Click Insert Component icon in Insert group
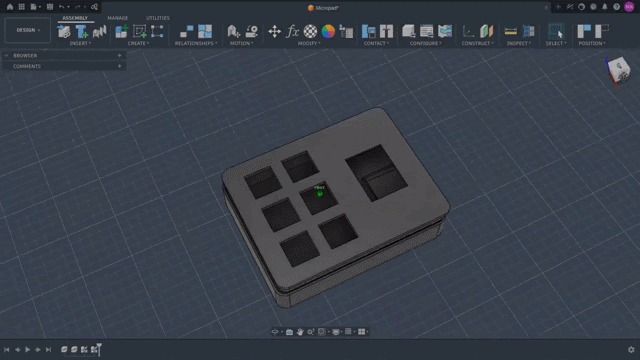Image resolution: width=640 pixels, height=360 pixels. click(64, 31)
